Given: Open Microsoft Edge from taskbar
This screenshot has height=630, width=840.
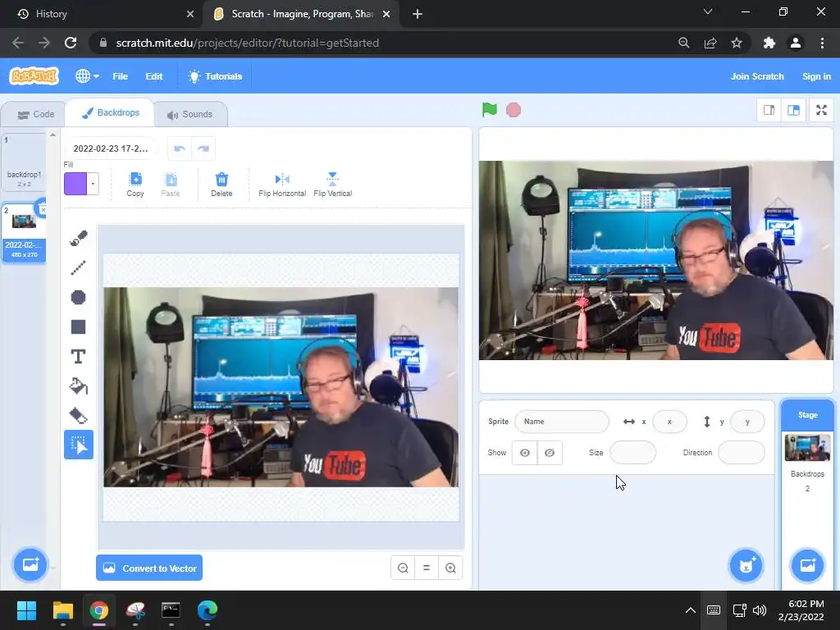Looking at the screenshot, I should pyautogui.click(x=208, y=610).
